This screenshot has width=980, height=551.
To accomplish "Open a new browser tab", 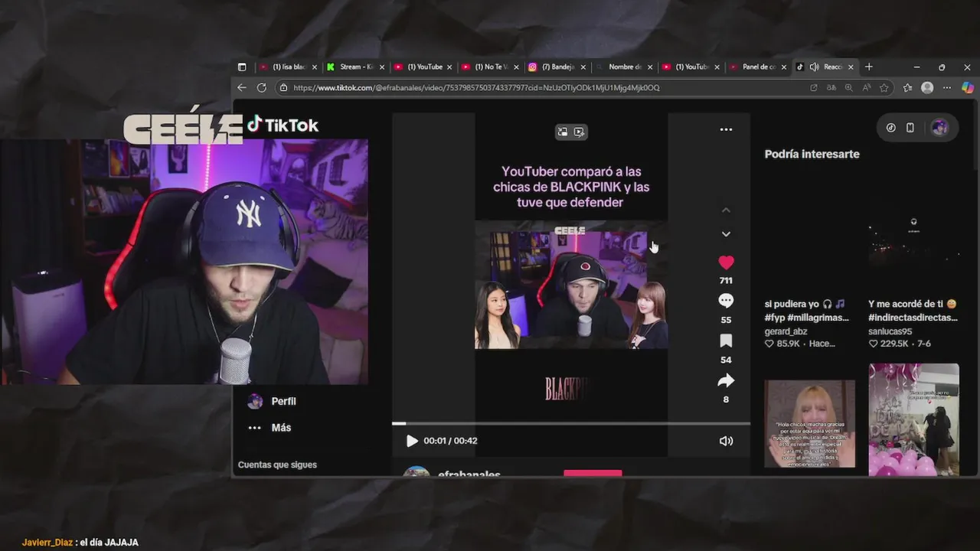I will [x=868, y=67].
